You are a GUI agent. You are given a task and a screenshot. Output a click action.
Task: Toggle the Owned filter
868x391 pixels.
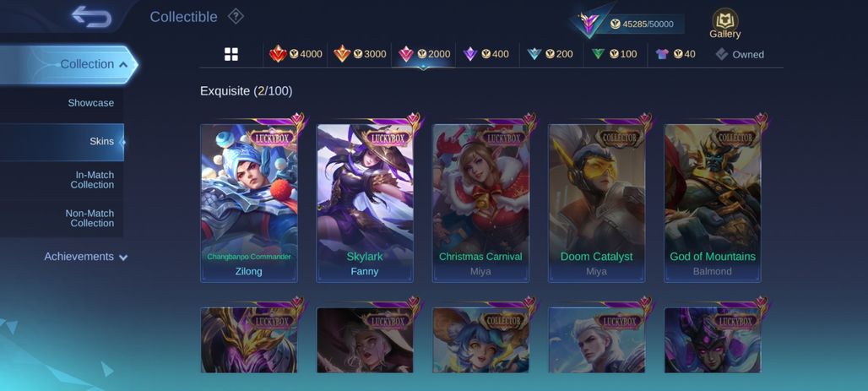pyautogui.click(x=740, y=54)
